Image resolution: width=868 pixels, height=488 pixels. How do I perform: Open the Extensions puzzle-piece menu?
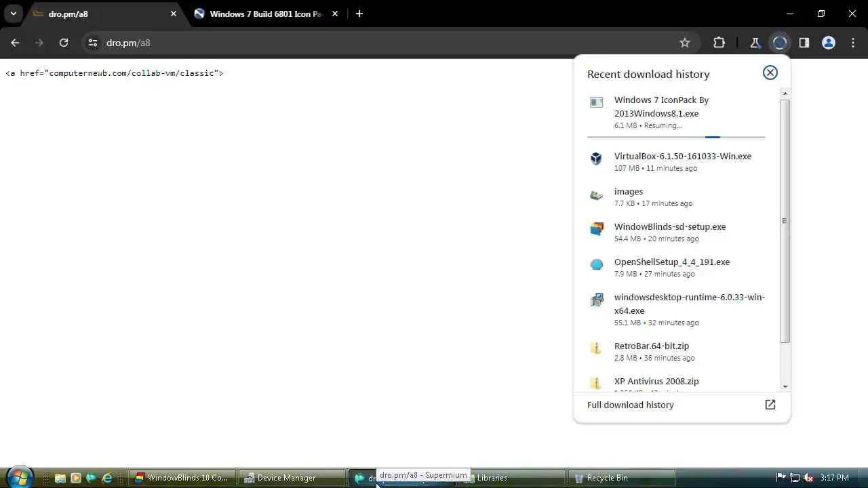(x=719, y=43)
